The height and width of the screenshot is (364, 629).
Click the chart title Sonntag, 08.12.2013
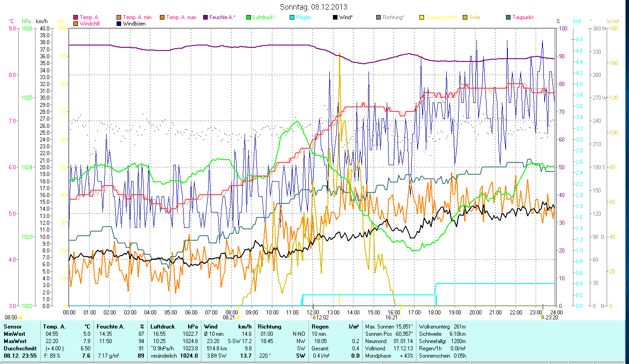(x=314, y=7)
